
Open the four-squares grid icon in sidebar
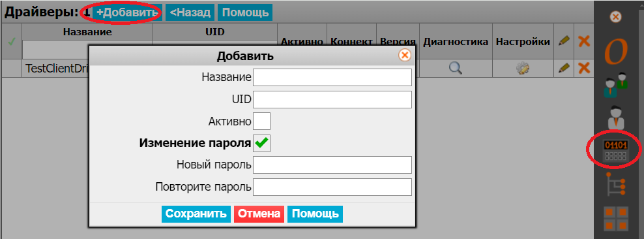tap(616, 219)
